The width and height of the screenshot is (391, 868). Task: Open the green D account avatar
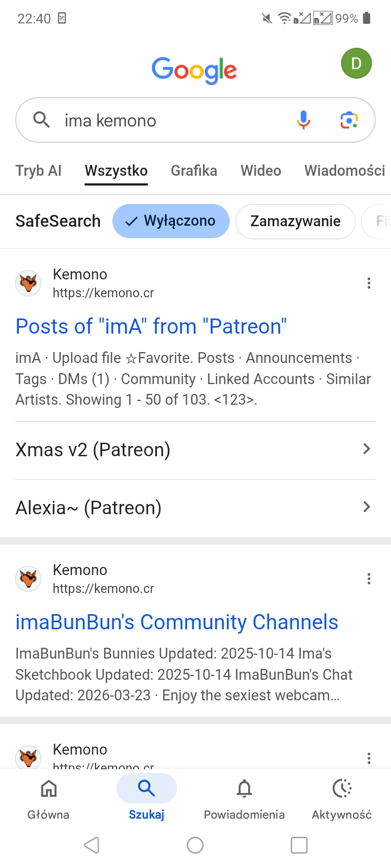pyautogui.click(x=356, y=63)
